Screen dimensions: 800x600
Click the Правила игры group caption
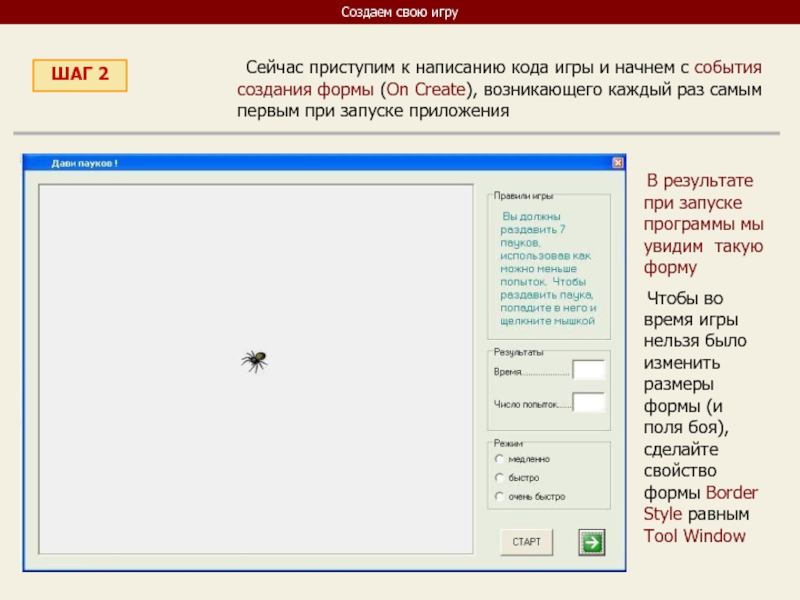click(x=523, y=196)
